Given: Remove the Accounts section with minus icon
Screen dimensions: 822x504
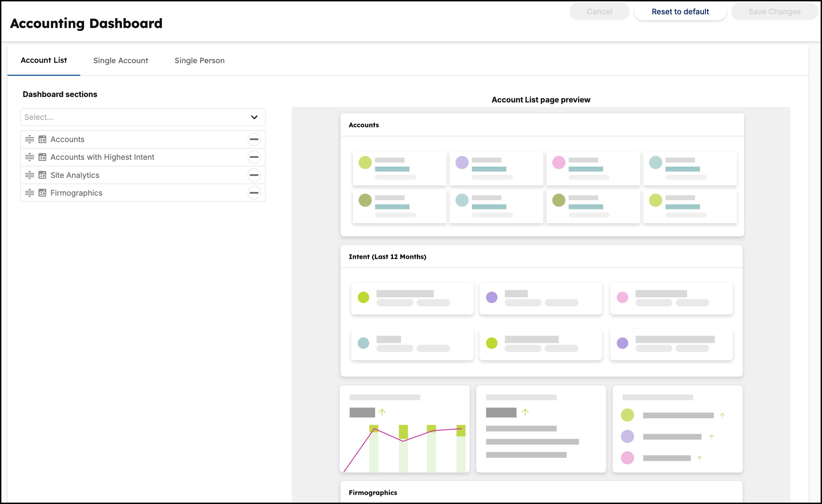Looking at the screenshot, I should pos(254,139).
